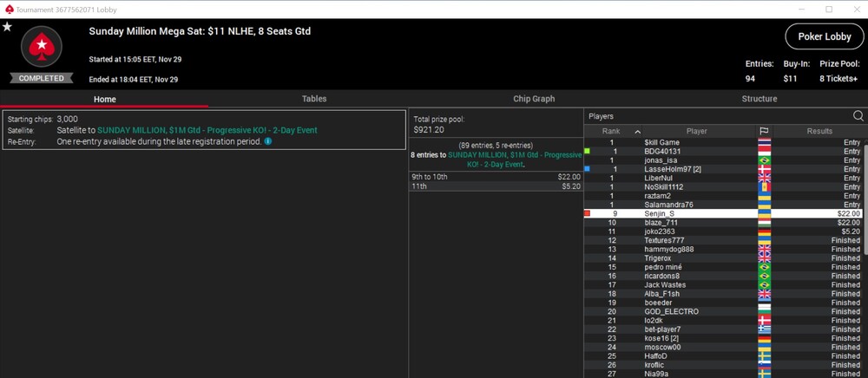
Task: Select player $kill Game
Action: coord(661,142)
